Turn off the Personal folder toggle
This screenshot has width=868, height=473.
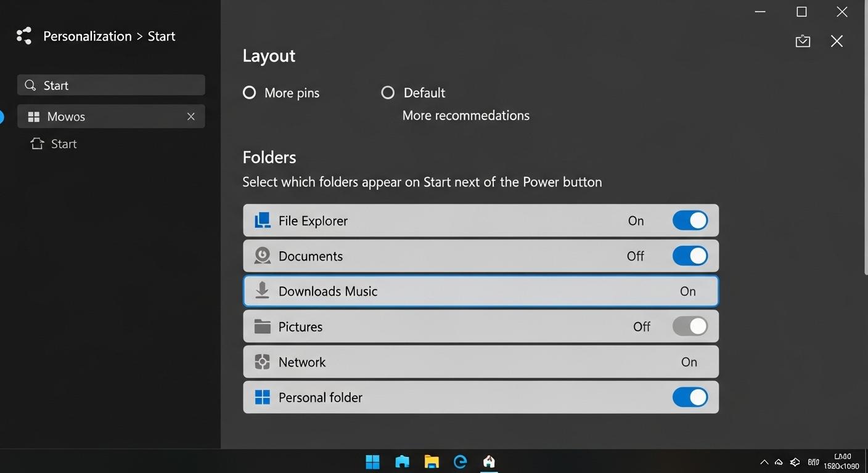pos(690,397)
